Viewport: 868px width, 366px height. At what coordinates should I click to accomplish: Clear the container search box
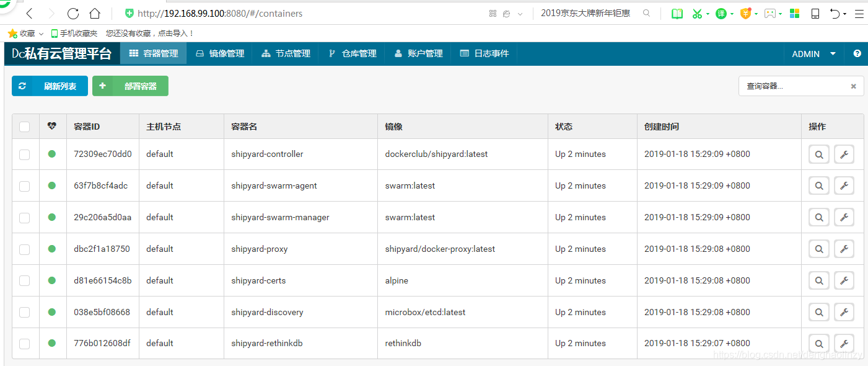pos(853,86)
